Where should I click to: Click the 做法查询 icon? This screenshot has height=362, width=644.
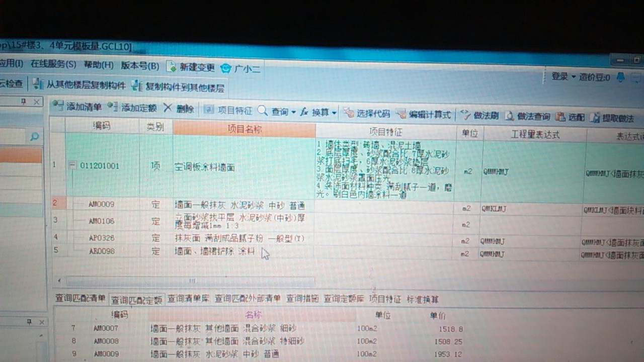(510, 116)
